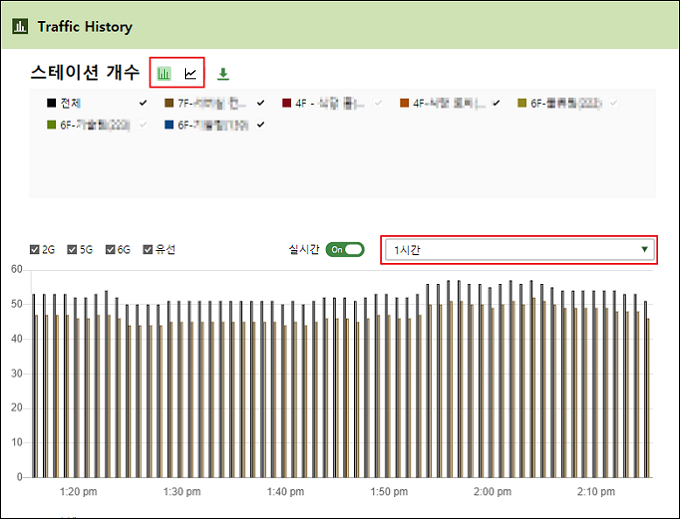
Task: Click the 2:10 pm axis label
Action: click(x=596, y=492)
